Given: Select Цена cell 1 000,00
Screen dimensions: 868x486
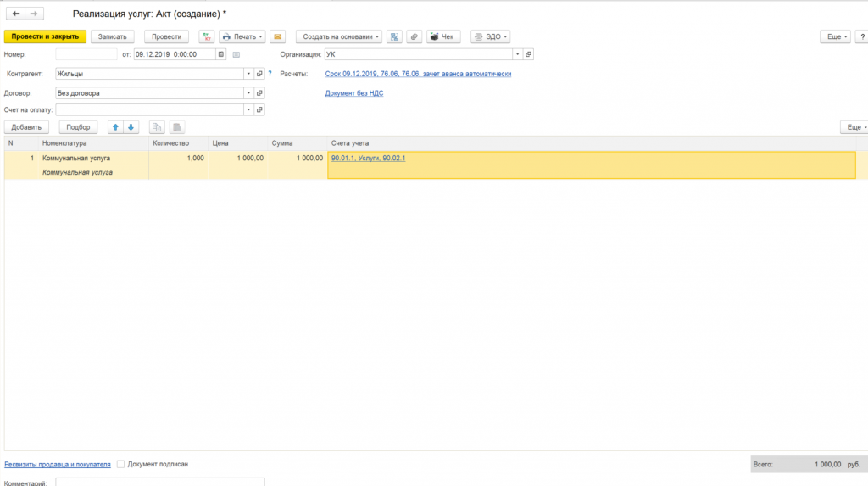Looking at the screenshot, I should point(238,158).
